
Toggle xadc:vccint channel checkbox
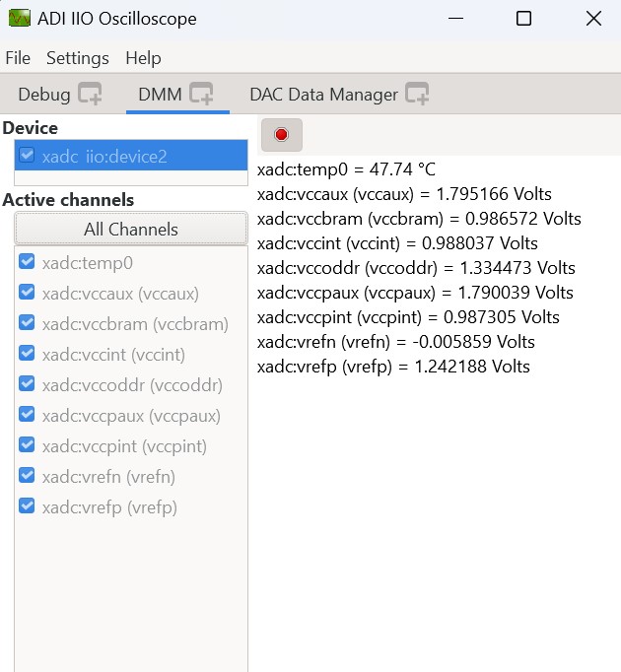tap(27, 353)
